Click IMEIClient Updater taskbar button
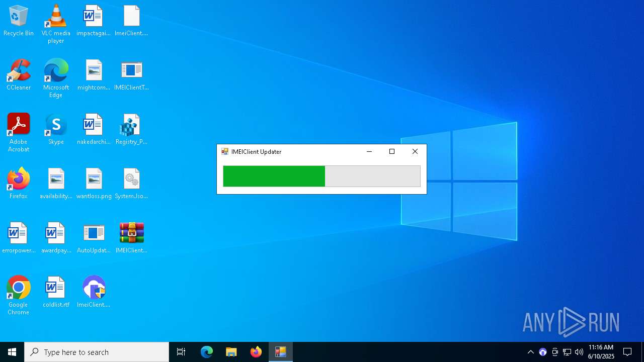The width and height of the screenshot is (644, 362). tap(280, 352)
